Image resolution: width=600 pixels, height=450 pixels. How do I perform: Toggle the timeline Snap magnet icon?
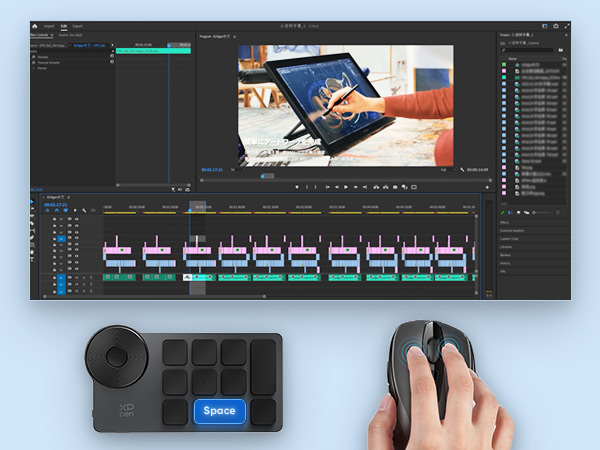click(x=58, y=211)
